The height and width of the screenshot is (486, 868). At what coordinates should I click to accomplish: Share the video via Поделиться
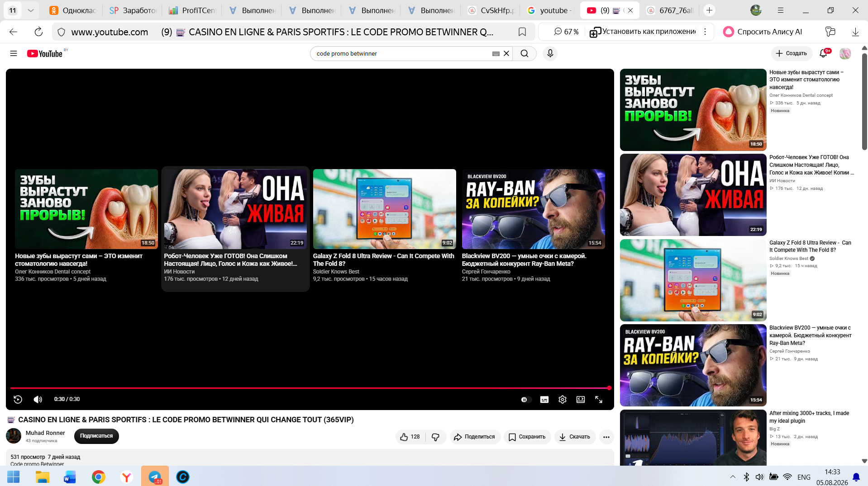point(475,437)
